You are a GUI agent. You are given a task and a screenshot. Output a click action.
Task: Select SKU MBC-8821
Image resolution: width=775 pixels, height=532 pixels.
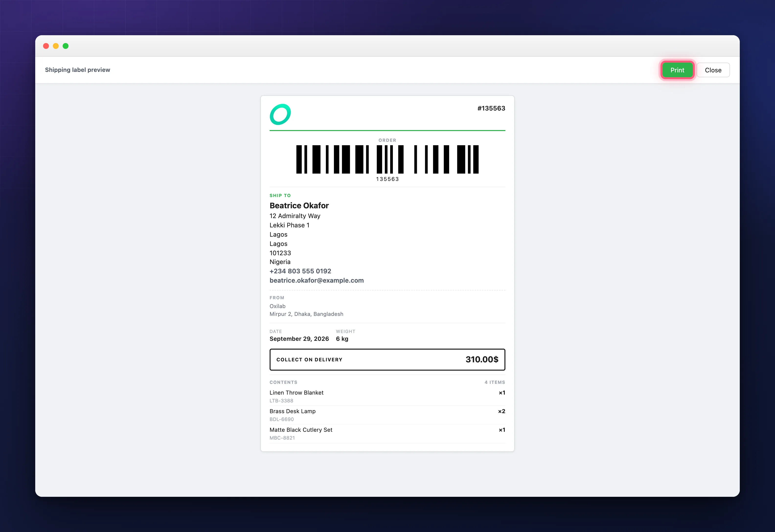click(282, 438)
